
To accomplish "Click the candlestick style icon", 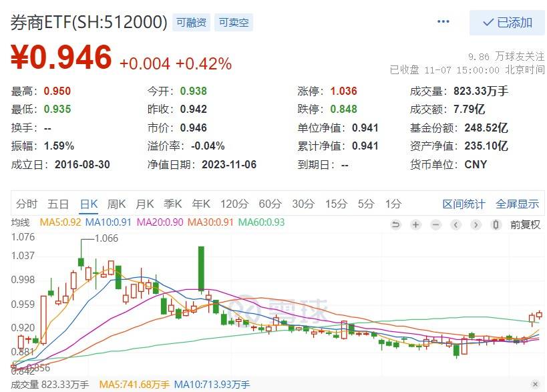I will pos(496,224).
